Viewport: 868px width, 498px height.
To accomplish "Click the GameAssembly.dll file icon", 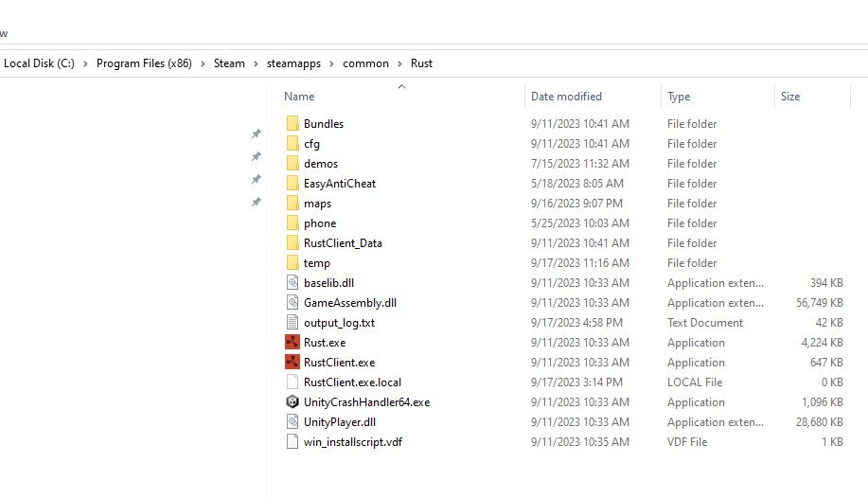I will 292,302.
